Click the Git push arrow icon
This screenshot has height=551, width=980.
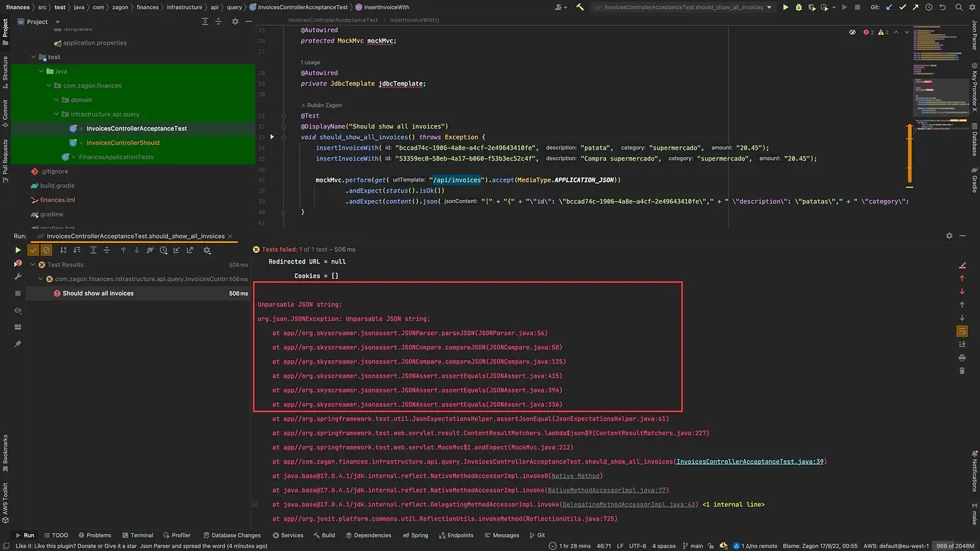tap(915, 7)
